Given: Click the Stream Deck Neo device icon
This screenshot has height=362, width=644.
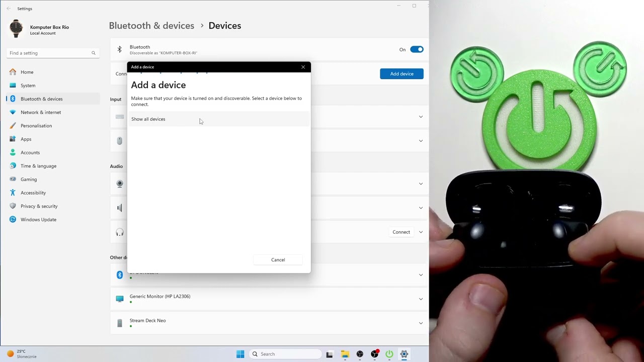Looking at the screenshot, I should (120, 323).
